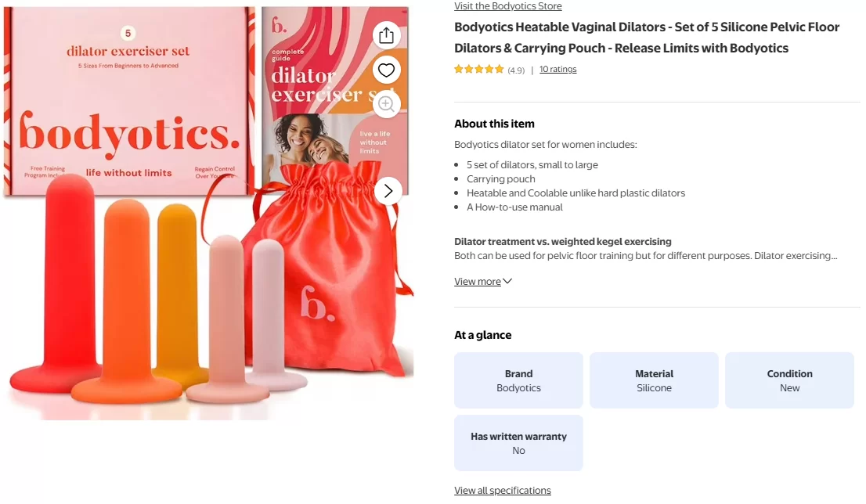Add item to favorites with heart icon
Viewport: 866px width, 504px height.
click(x=386, y=70)
